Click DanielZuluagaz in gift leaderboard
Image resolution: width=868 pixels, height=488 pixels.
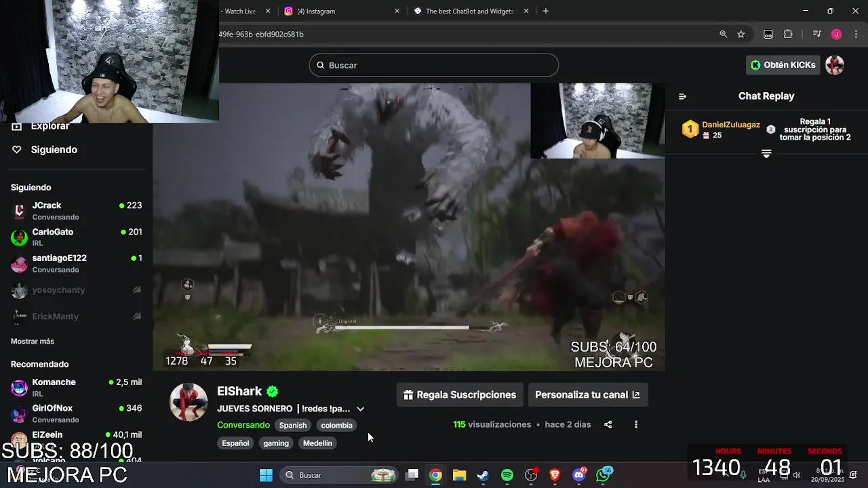point(731,125)
